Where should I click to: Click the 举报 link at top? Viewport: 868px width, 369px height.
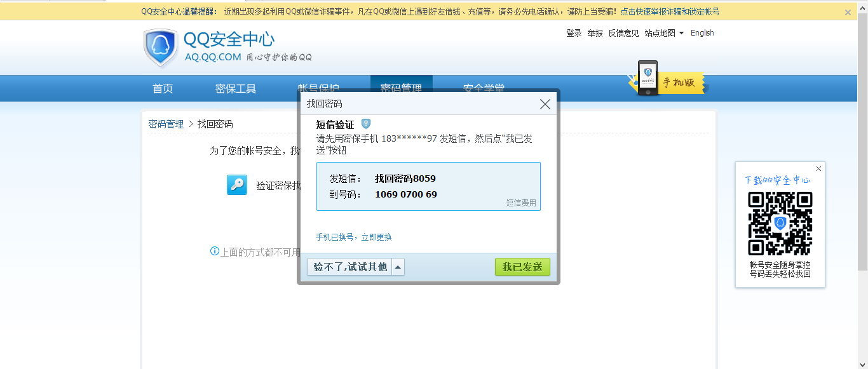[x=595, y=33]
